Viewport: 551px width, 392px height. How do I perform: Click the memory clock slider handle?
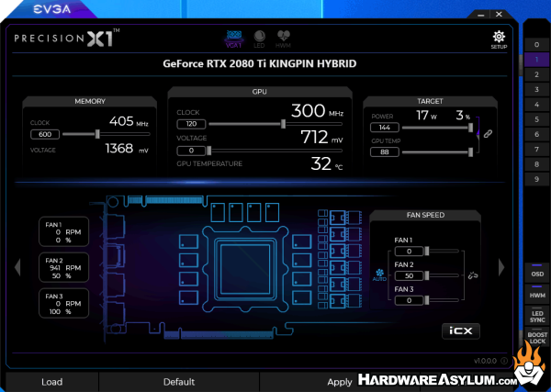(97, 134)
